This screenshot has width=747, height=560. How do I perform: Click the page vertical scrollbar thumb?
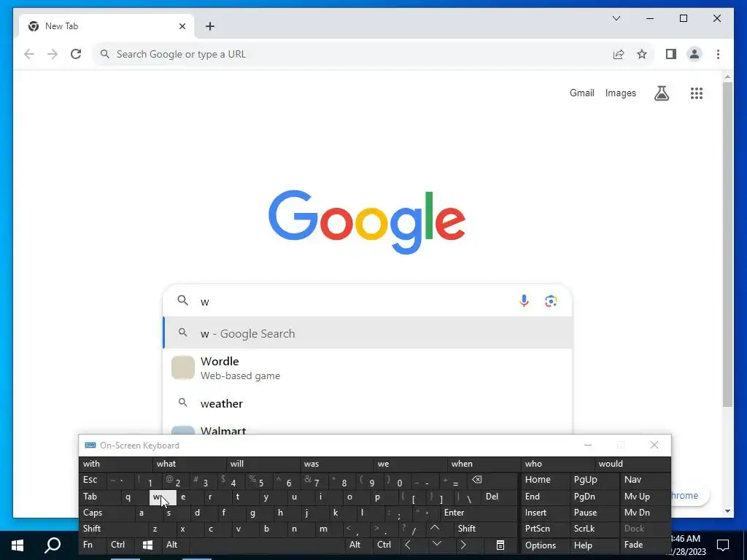(x=727, y=244)
